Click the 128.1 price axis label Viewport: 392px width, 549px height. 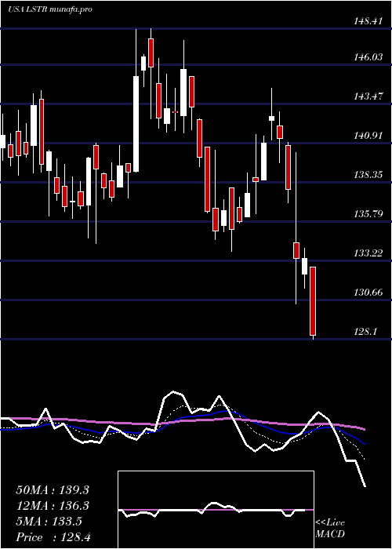365,332
